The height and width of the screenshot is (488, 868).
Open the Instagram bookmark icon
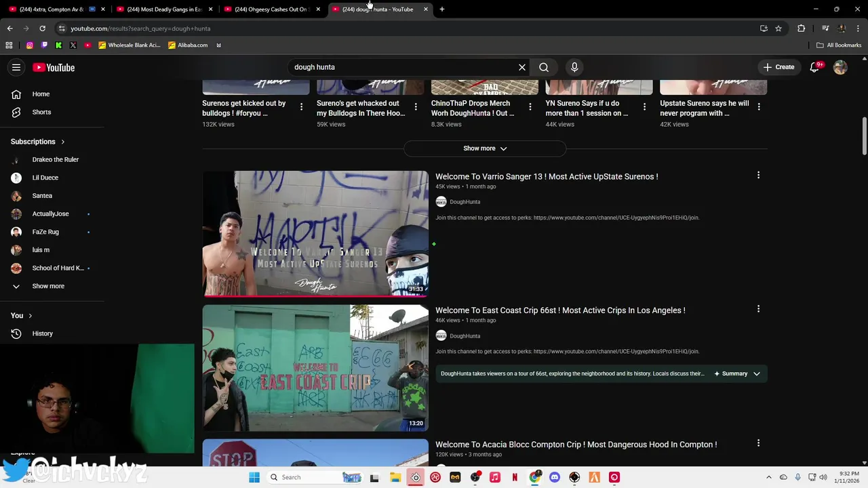(29, 45)
